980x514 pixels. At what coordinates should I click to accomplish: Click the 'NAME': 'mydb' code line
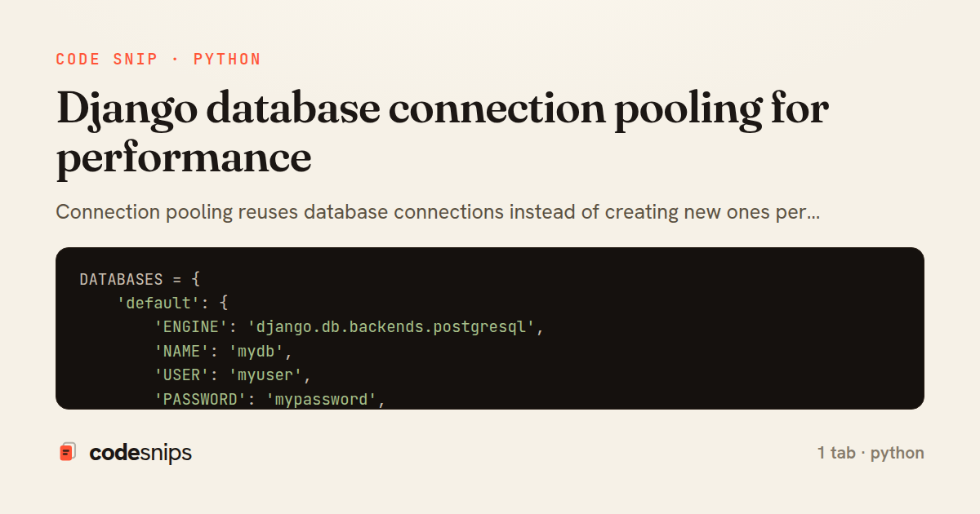(x=224, y=352)
